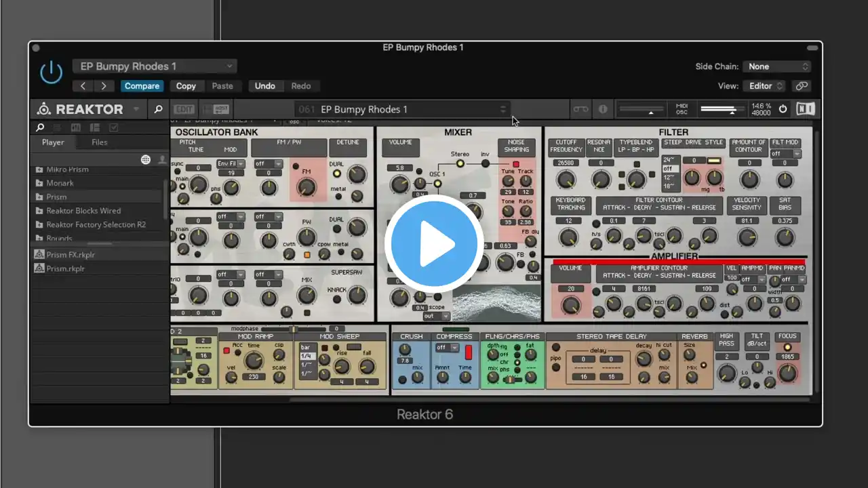Click the link icon beside View Editor
Image resolution: width=868 pixels, height=488 pixels.
[802, 86]
